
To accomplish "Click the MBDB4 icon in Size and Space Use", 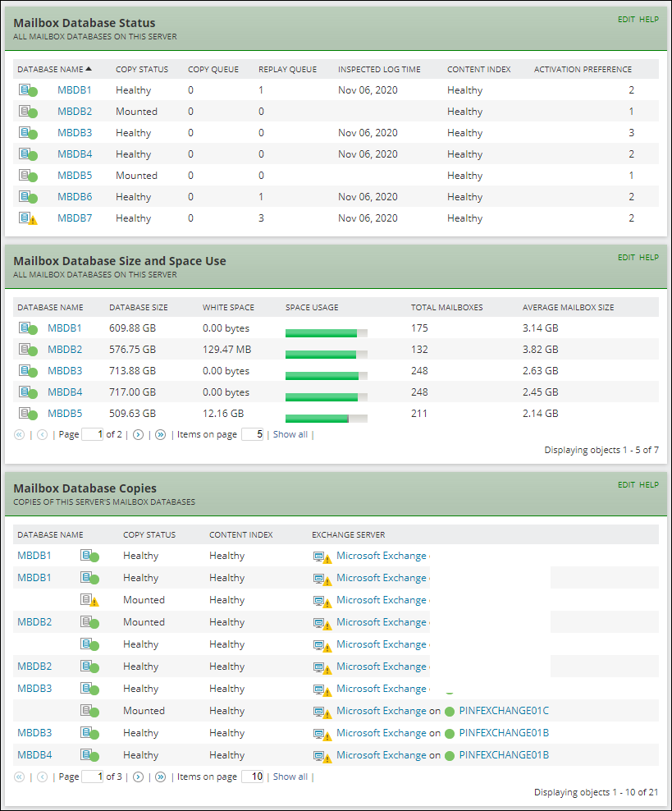I will tap(28, 392).
